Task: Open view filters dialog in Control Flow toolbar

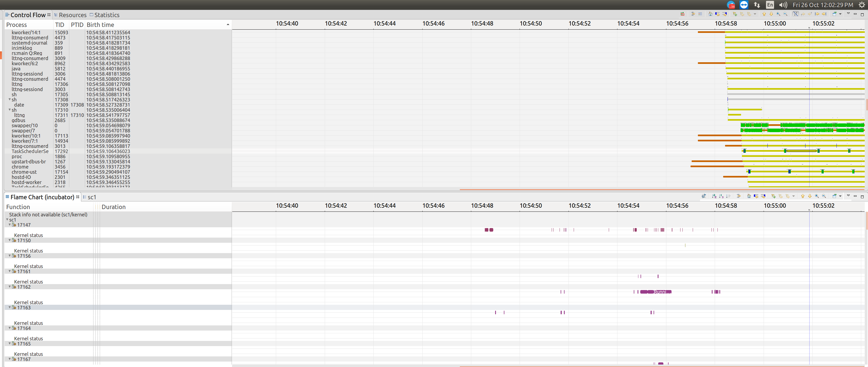Action: [693, 14]
